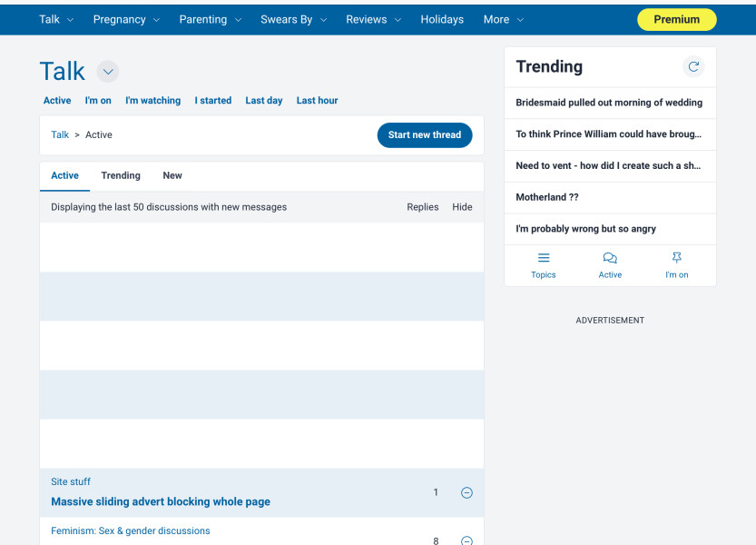The height and width of the screenshot is (545, 756).
Task: Click the Active chat bubbles icon
Action: click(x=610, y=258)
